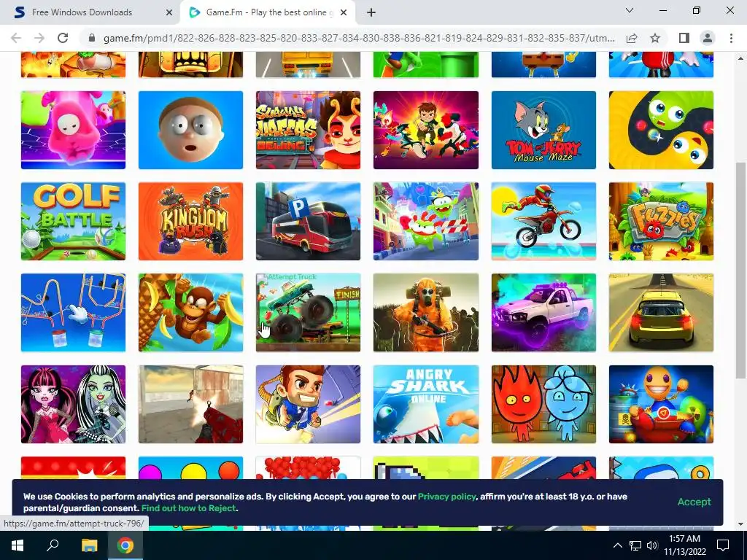Open the Attempt Truck monster truck game
This screenshot has height=560, width=747.
click(x=309, y=312)
